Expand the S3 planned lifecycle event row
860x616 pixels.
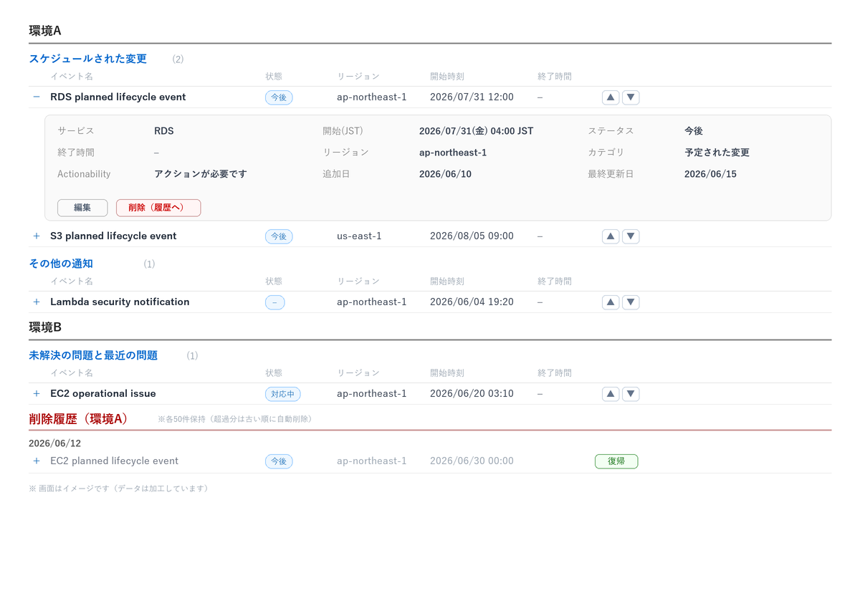click(37, 236)
